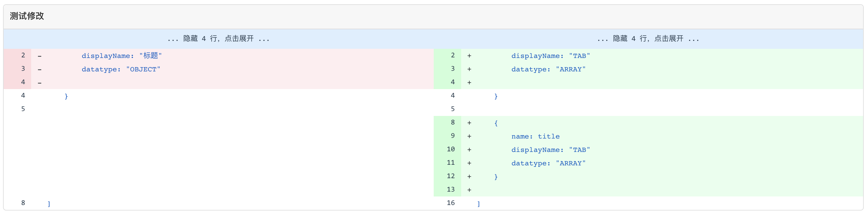This screenshot has width=868, height=216.
Task: Click opening brace on added line 8
Action: pos(496,123)
